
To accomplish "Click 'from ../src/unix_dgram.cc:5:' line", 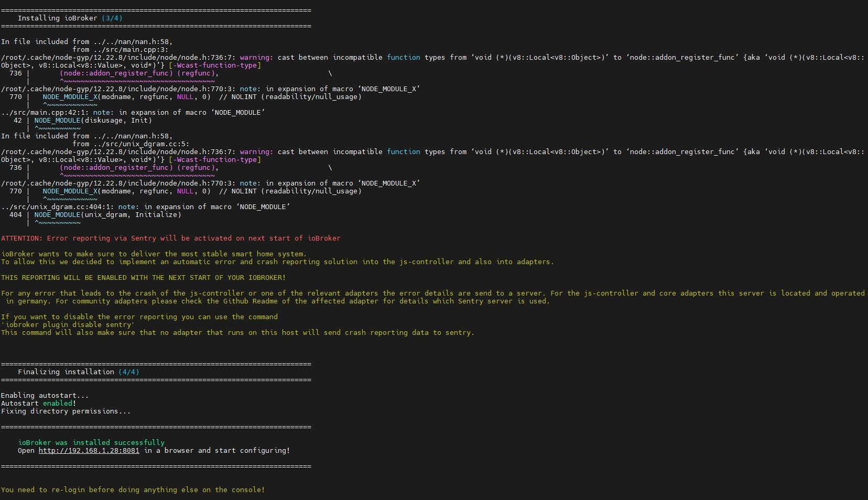I will tap(131, 144).
